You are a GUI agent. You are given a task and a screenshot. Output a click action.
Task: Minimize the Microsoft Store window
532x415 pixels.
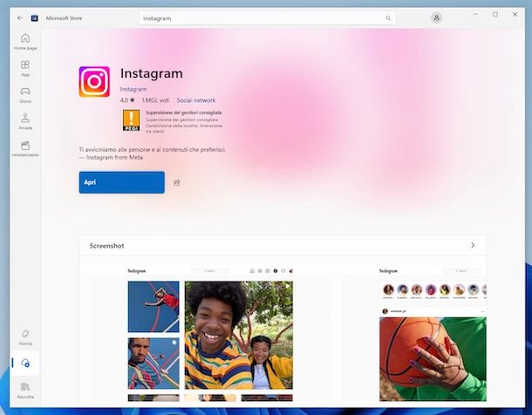coord(475,15)
